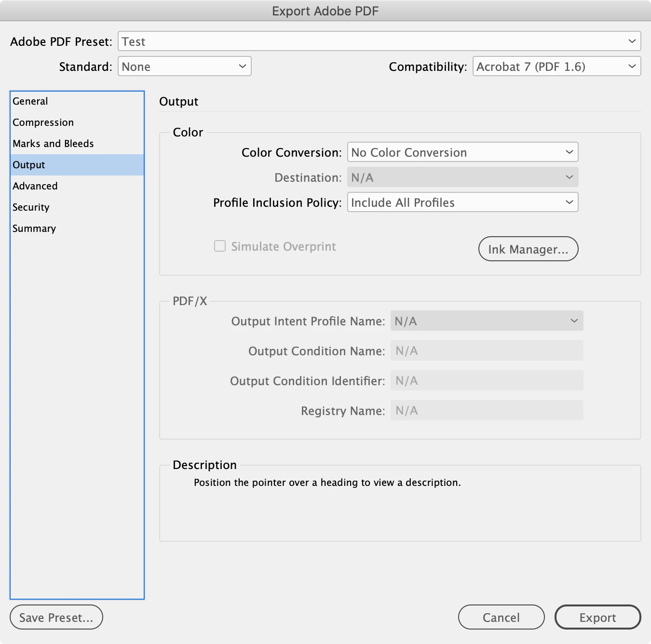Screen dimensions: 651x644
Task: Click the Output panel heading
Action: coord(178,101)
